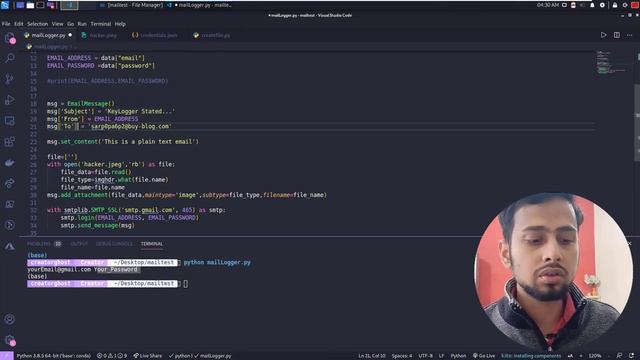Click the mailtest File Manager taskbar entry

tap(132, 5)
